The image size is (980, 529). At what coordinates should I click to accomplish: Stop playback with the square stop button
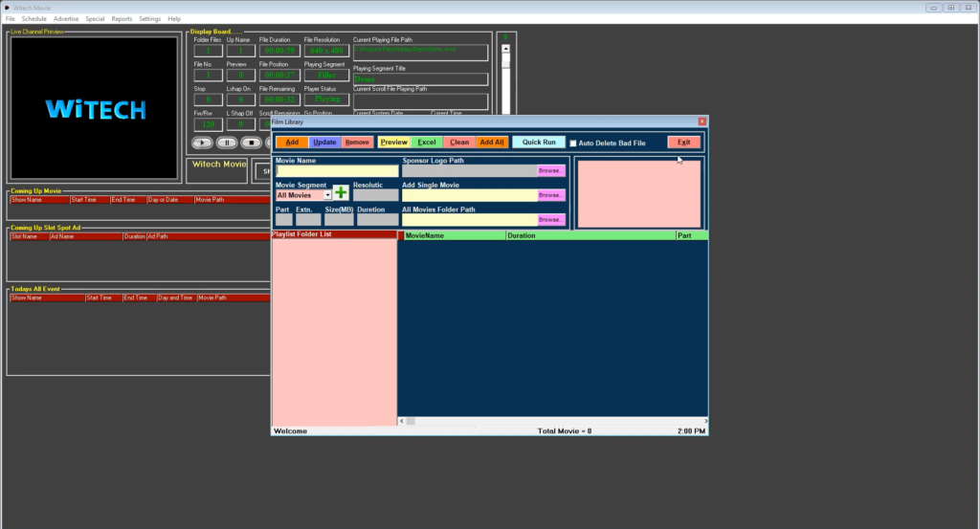pos(251,143)
